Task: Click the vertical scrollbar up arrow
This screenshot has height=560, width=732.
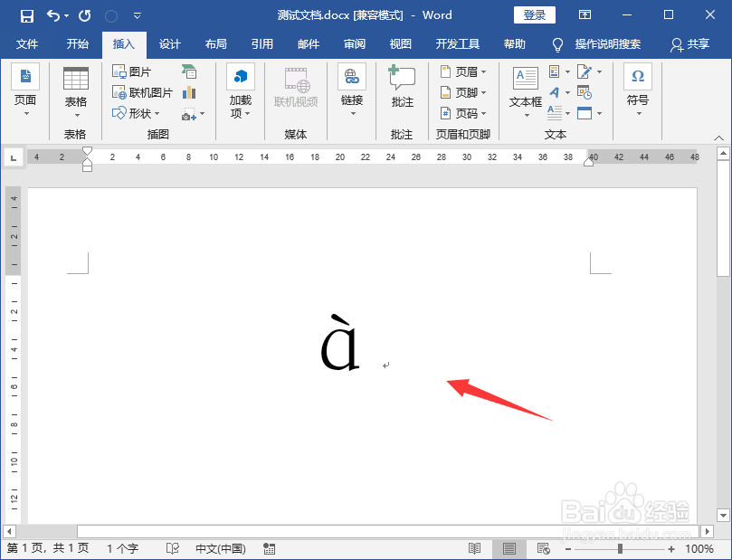Action: (723, 153)
